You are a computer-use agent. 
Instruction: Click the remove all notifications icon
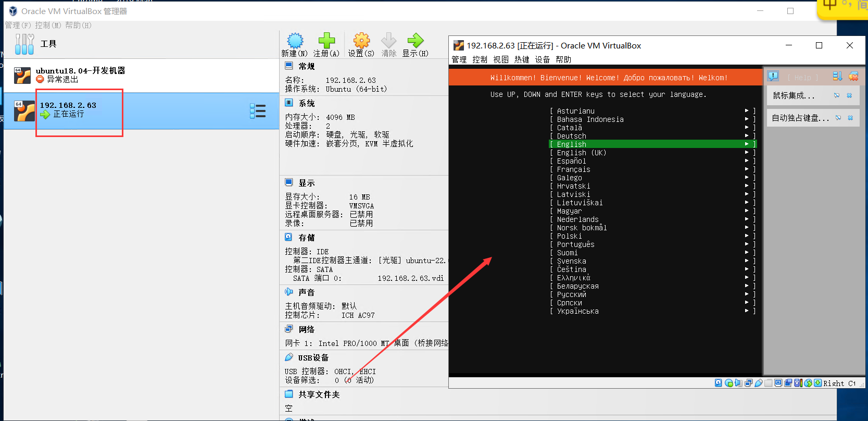pos(853,77)
